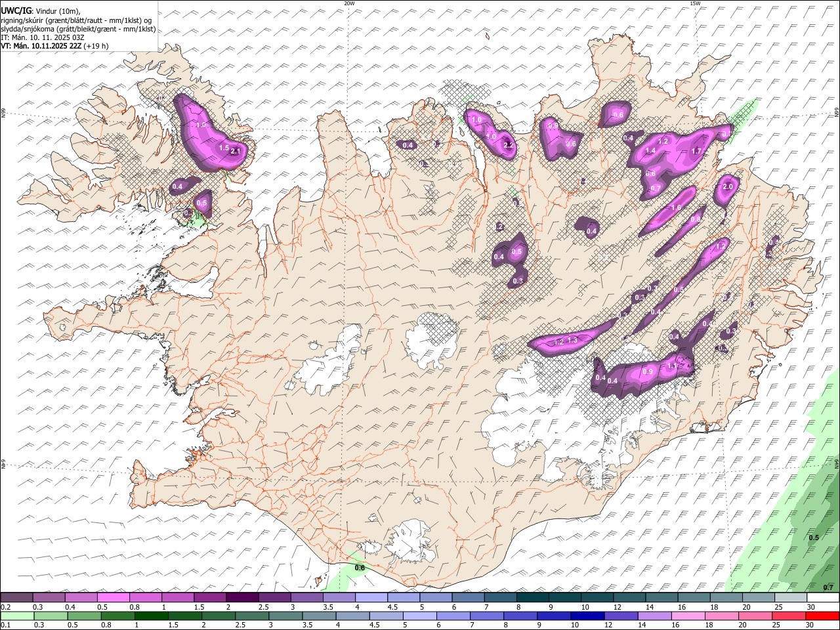840x630 pixels.
Task: Click the green 0.6 rain value on south coast
Action: click(360, 568)
